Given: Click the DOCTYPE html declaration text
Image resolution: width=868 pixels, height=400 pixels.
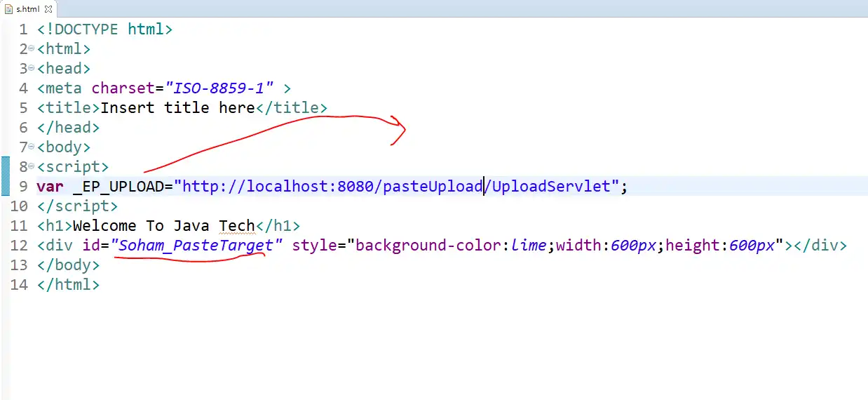Looking at the screenshot, I should (104, 29).
